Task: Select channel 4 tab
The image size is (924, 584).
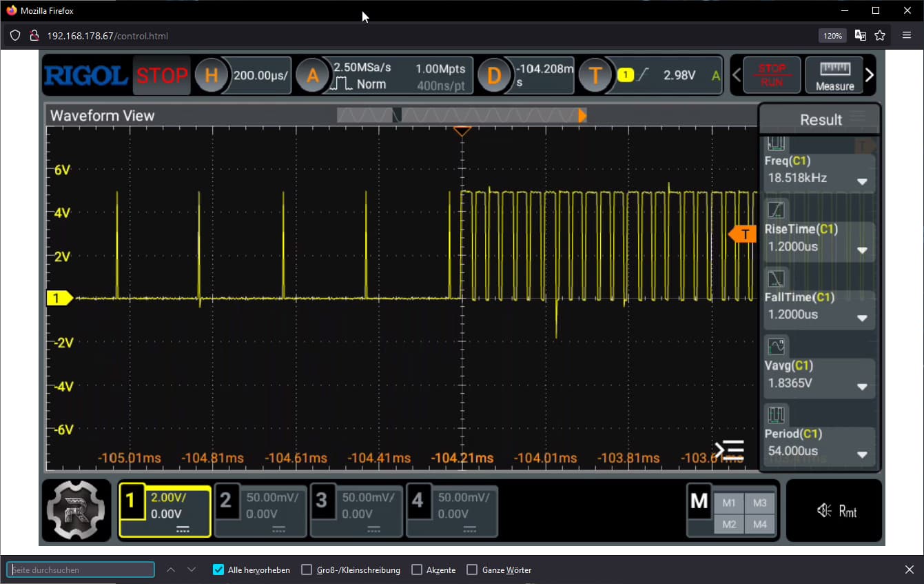Action: [x=451, y=510]
